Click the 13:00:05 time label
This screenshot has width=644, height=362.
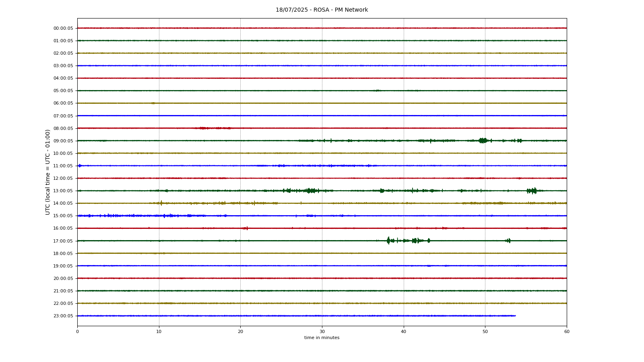pos(63,191)
